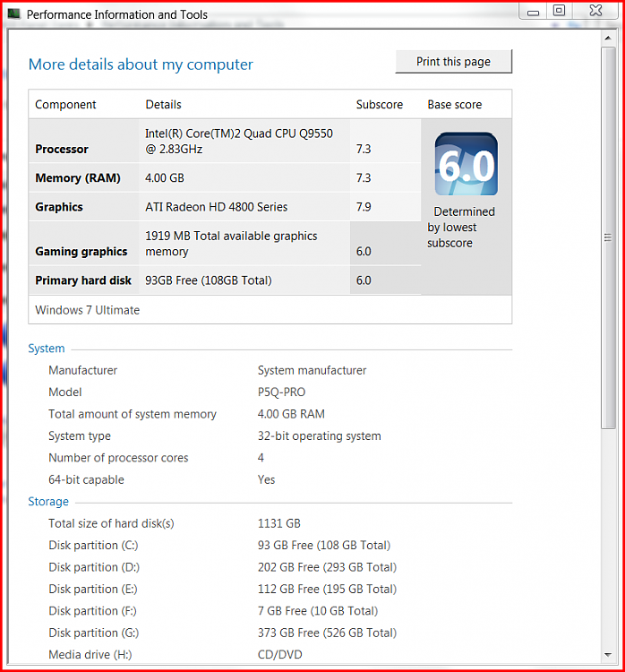Click the 6.0 base score badge
The image size is (625, 672).
(x=467, y=164)
